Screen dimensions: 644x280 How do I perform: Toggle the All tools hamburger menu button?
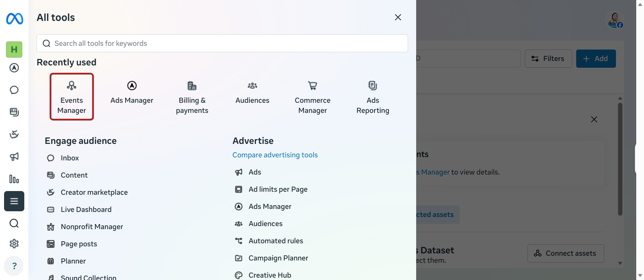tap(14, 201)
